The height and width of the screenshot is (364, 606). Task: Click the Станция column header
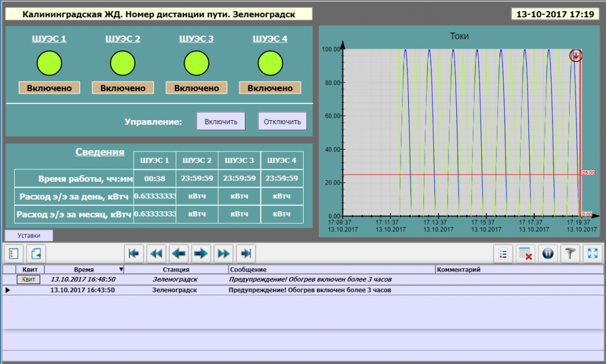pos(176,269)
